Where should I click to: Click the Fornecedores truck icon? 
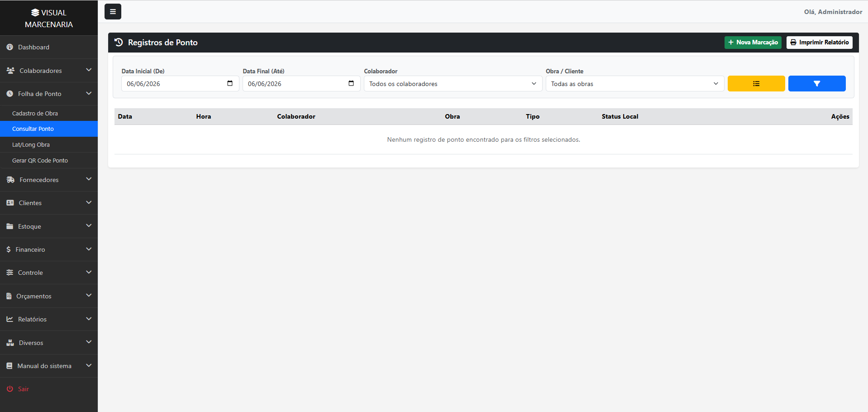pos(10,180)
